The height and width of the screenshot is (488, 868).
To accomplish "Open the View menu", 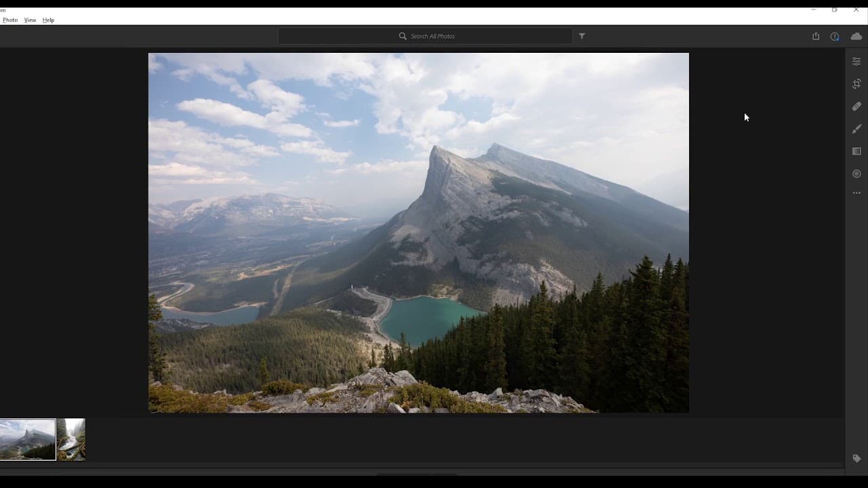I will pyautogui.click(x=30, y=20).
